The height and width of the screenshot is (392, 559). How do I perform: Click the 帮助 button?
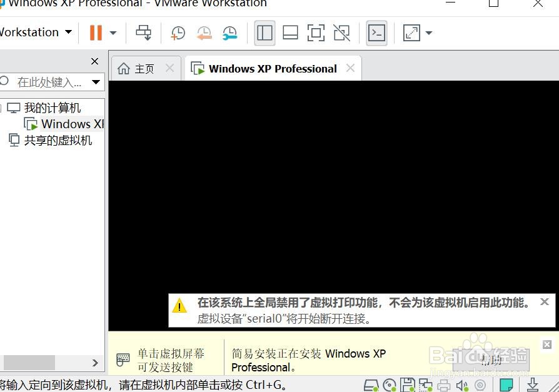(491, 359)
